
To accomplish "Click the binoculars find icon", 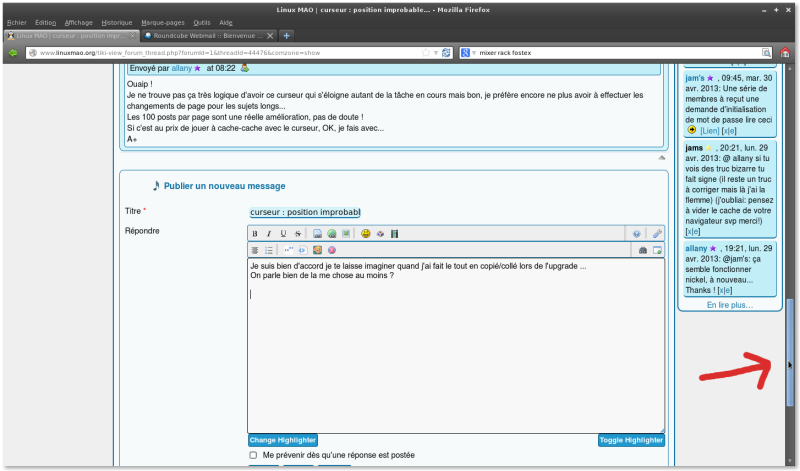I will 643,250.
